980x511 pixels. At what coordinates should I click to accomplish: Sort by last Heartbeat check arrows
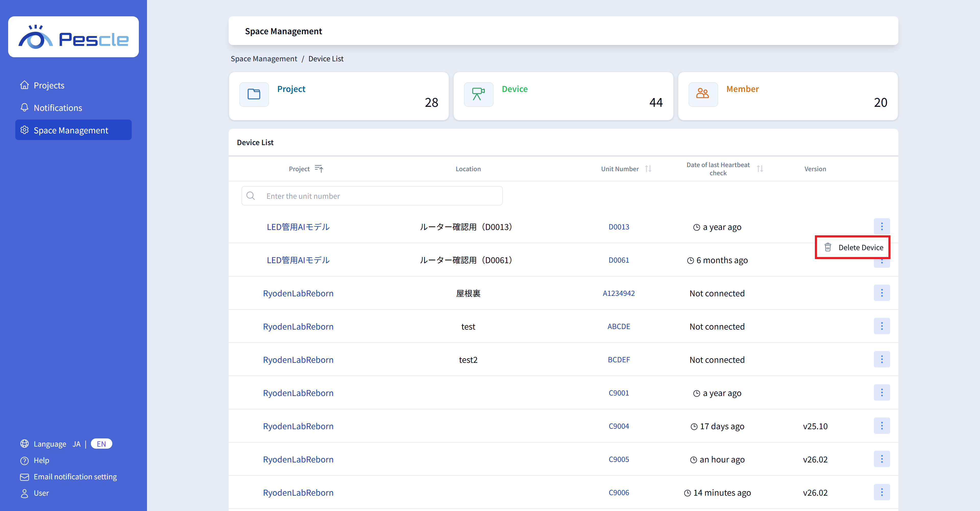(760, 169)
